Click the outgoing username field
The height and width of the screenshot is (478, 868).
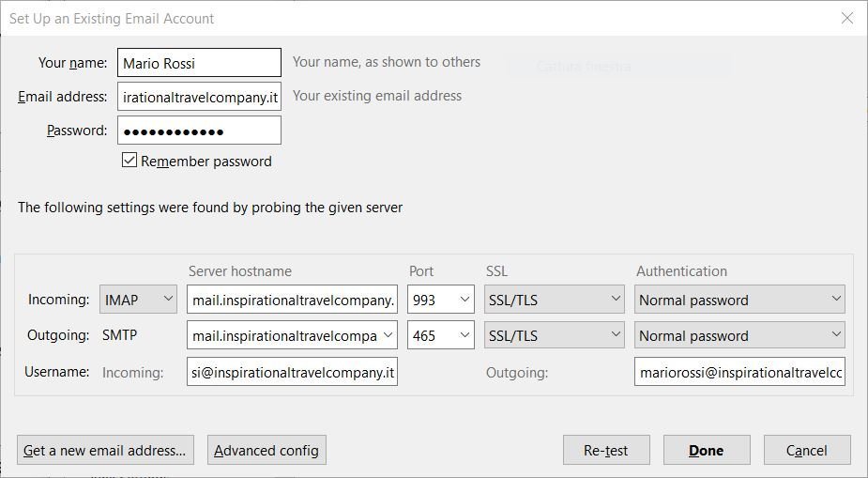click(739, 372)
